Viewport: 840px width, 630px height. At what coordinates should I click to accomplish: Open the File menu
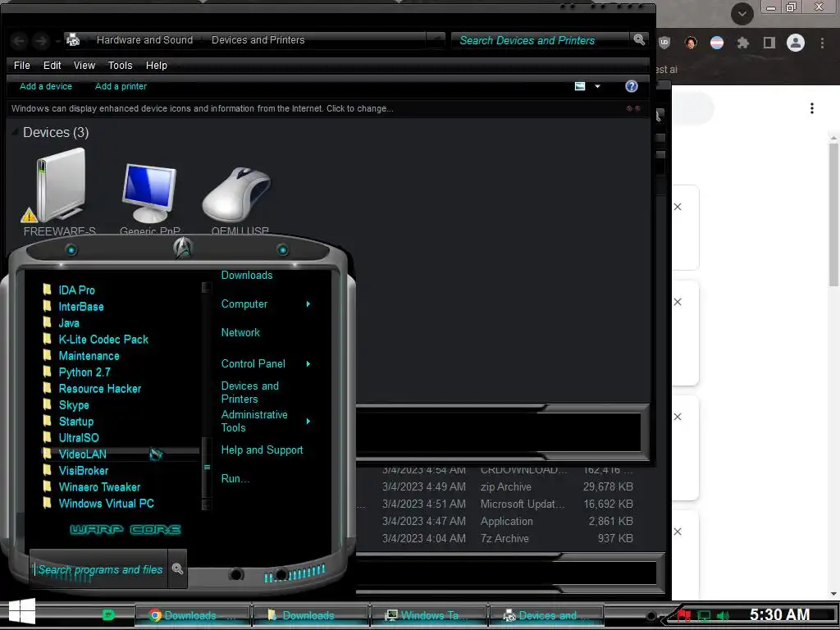22,66
